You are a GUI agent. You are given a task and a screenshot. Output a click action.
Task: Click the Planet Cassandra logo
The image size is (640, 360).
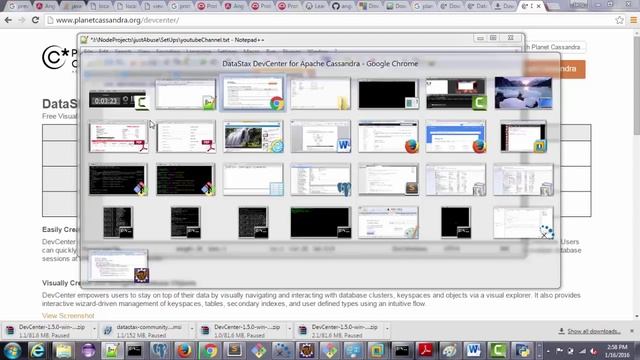click(60, 58)
